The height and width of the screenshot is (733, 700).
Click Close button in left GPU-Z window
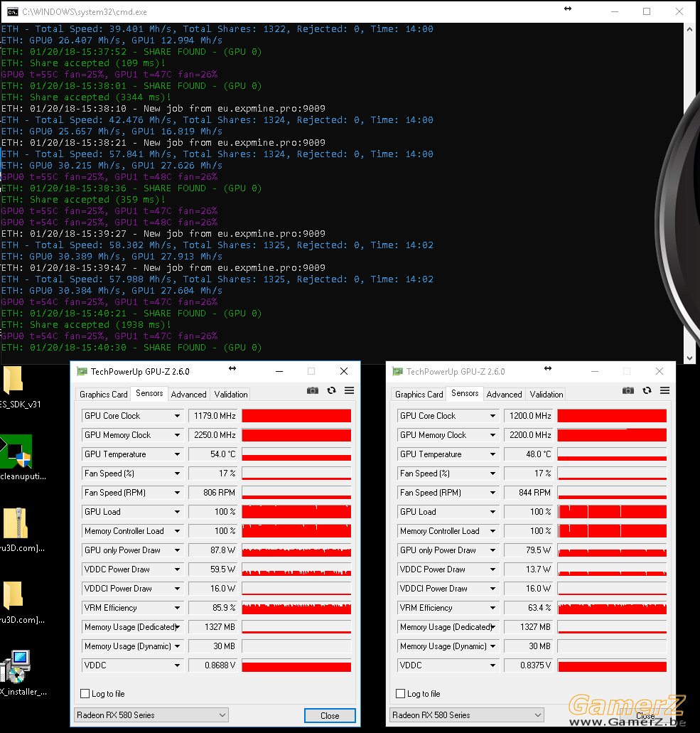click(330, 716)
